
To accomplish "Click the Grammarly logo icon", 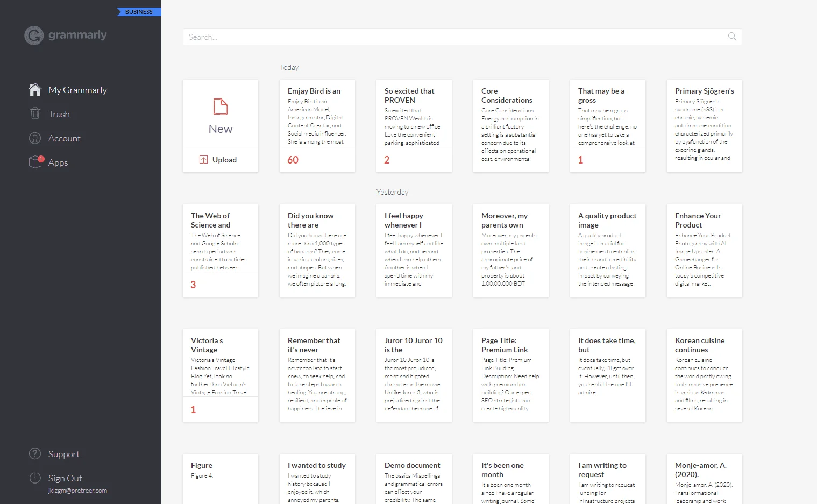I will 34,36.
